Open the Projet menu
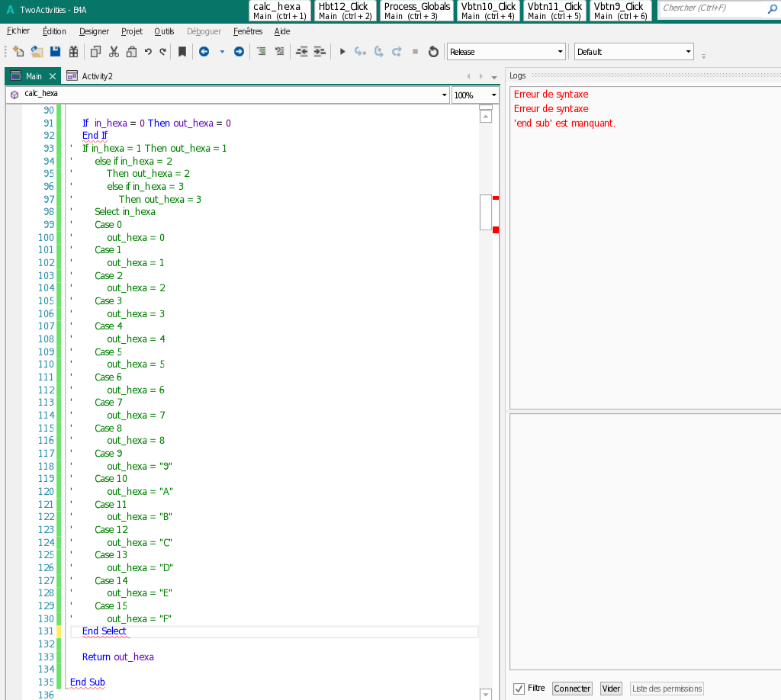 click(131, 31)
